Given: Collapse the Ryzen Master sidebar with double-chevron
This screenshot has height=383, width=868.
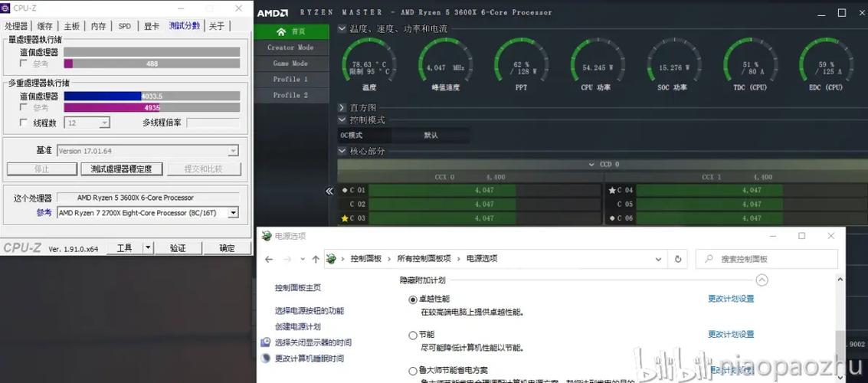Looking at the screenshot, I should pyautogui.click(x=329, y=191).
